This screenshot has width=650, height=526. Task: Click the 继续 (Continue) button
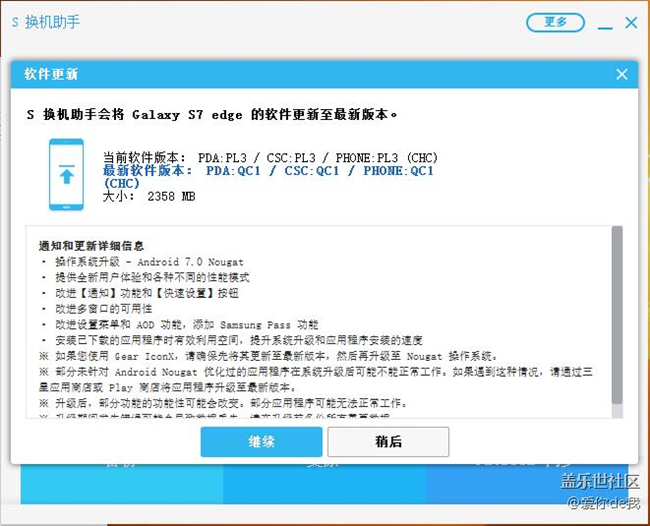(x=261, y=442)
